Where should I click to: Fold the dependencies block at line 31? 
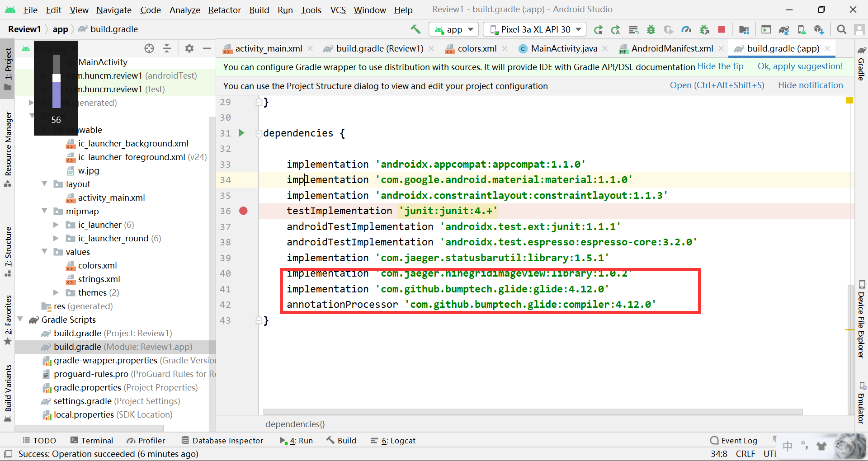(259, 133)
